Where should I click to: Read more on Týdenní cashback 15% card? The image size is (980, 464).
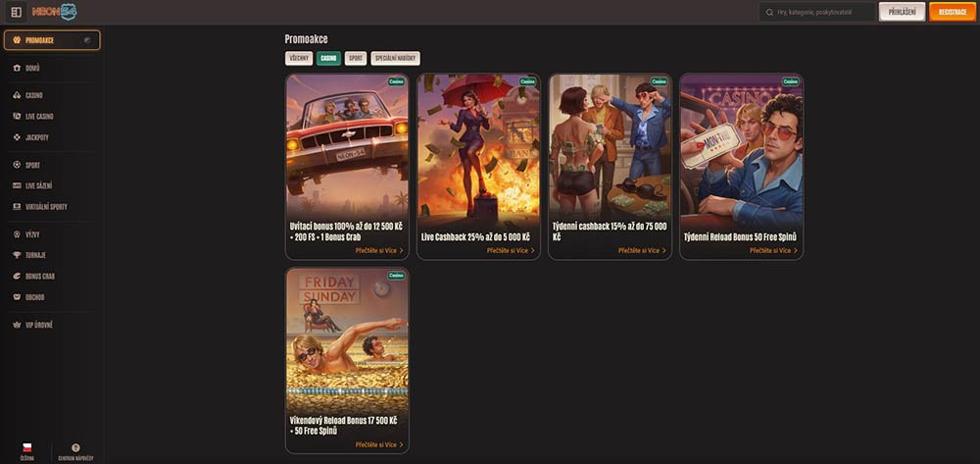point(642,250)
